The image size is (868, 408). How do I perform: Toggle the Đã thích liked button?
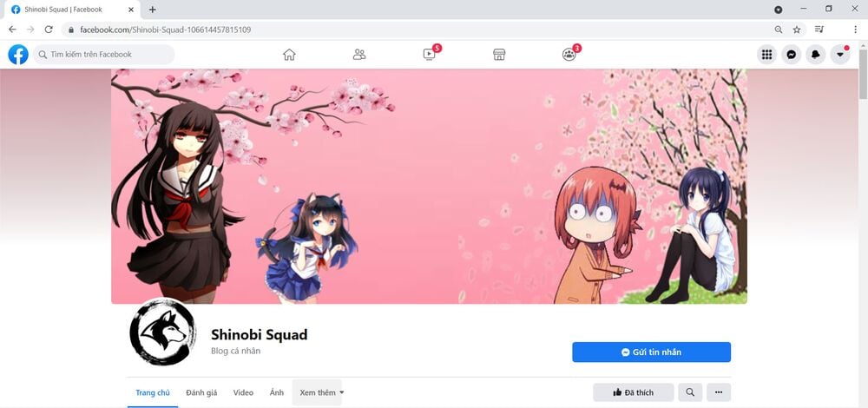pos(634,392)
